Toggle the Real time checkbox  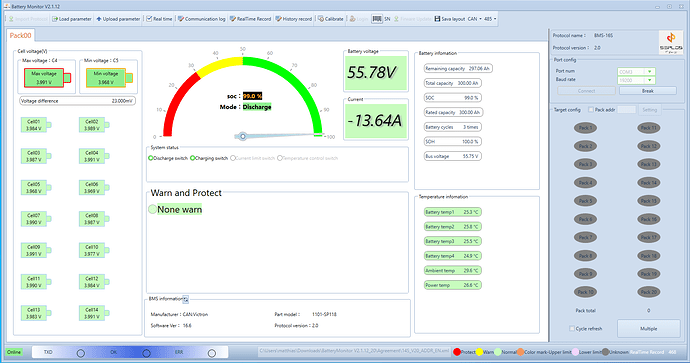[x=149, y=19]
